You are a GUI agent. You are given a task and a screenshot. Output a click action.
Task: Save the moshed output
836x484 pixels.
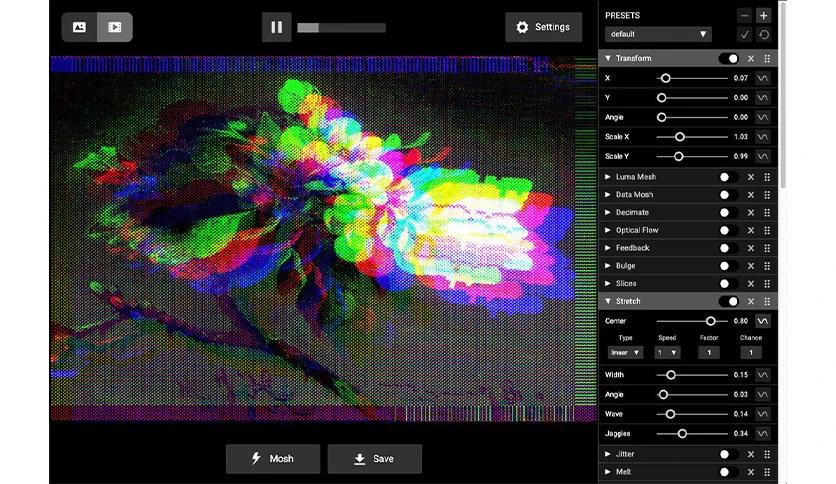tap(374, 458)
